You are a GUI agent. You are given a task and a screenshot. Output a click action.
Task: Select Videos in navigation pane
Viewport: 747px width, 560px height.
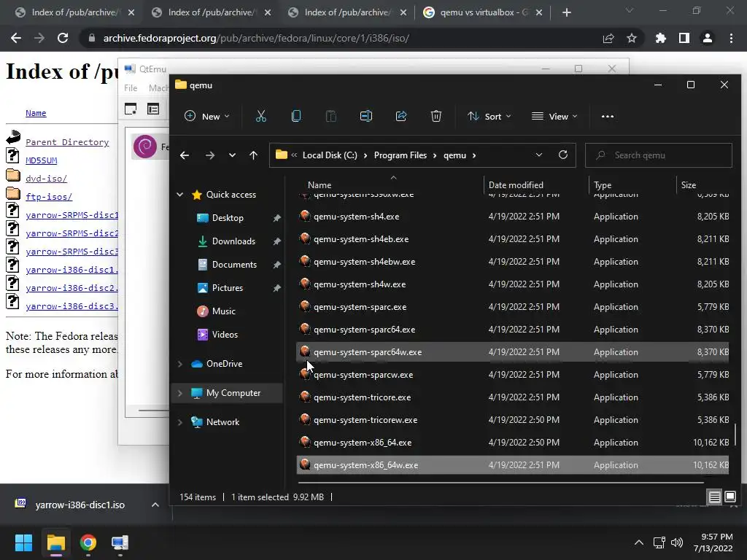pos(225,334)
